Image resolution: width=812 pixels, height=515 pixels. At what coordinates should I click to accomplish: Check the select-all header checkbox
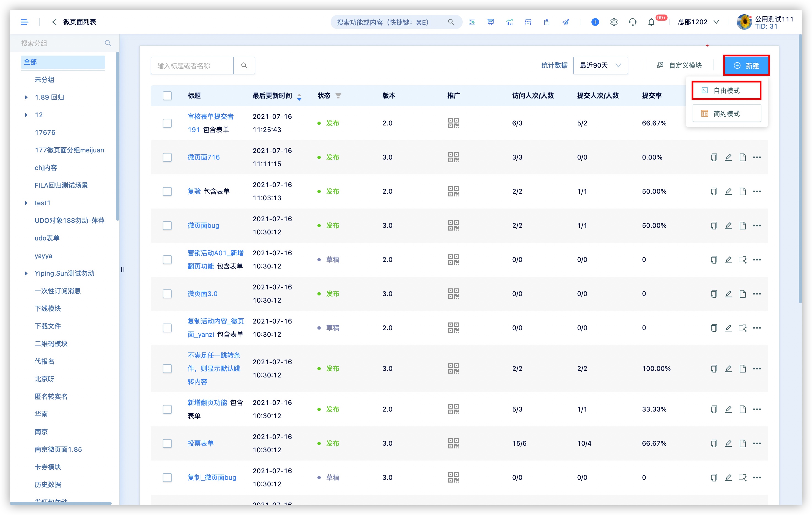pos(167,96)
